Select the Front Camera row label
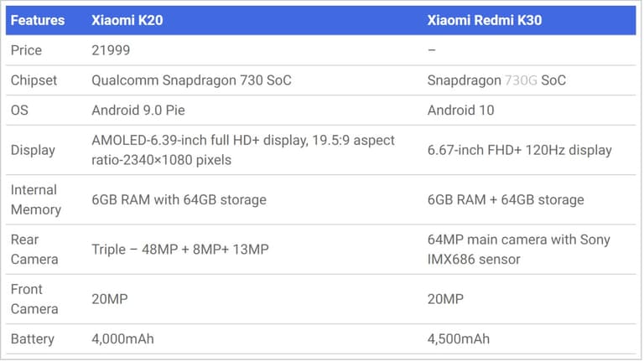 [35, 299]
